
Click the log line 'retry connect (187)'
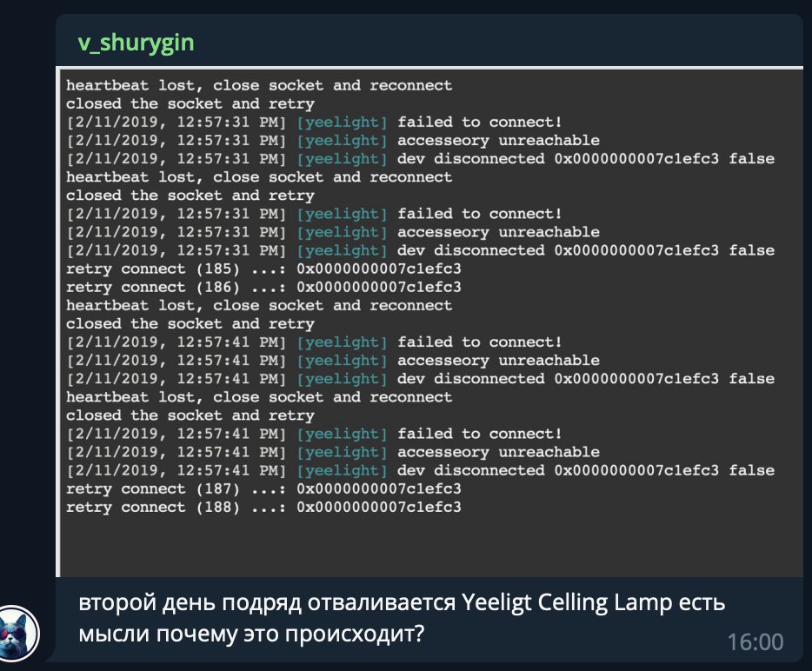pos(263,488)
